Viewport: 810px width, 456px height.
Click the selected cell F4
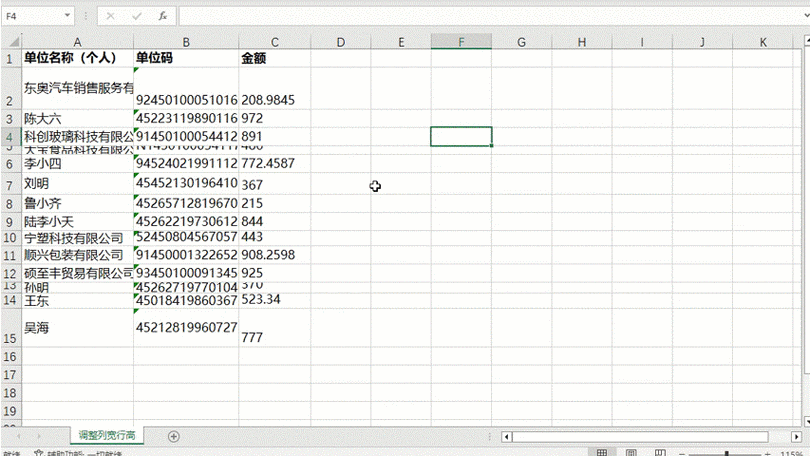point(461,136)
